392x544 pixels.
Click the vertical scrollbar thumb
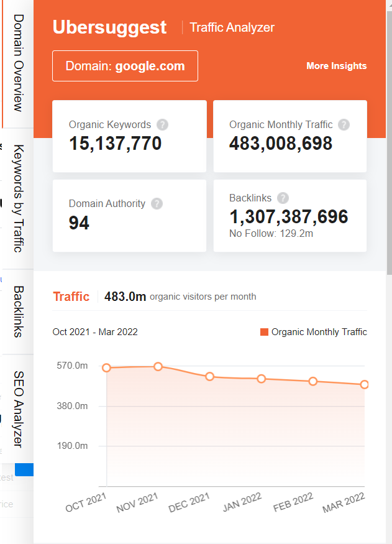coord(390,143)
